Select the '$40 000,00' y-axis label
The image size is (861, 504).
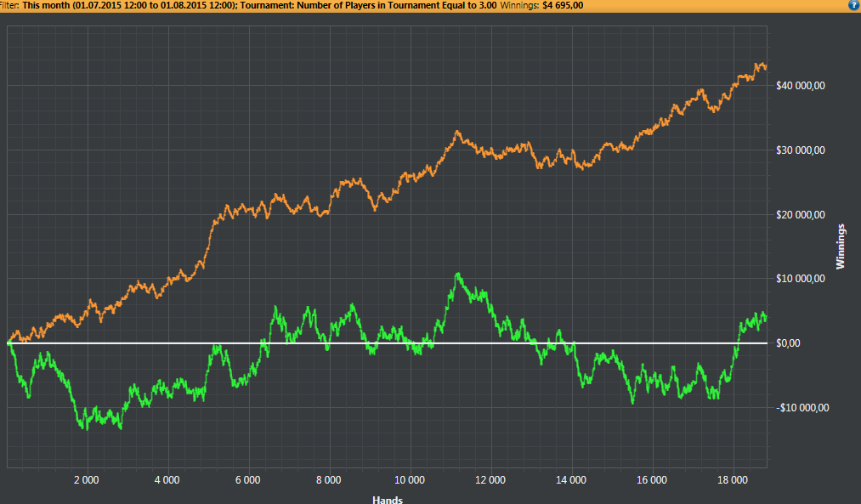(x=800, y=86)
